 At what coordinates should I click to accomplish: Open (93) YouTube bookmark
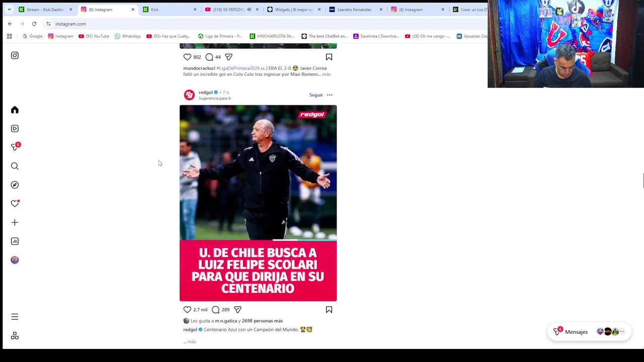(94, 36)
